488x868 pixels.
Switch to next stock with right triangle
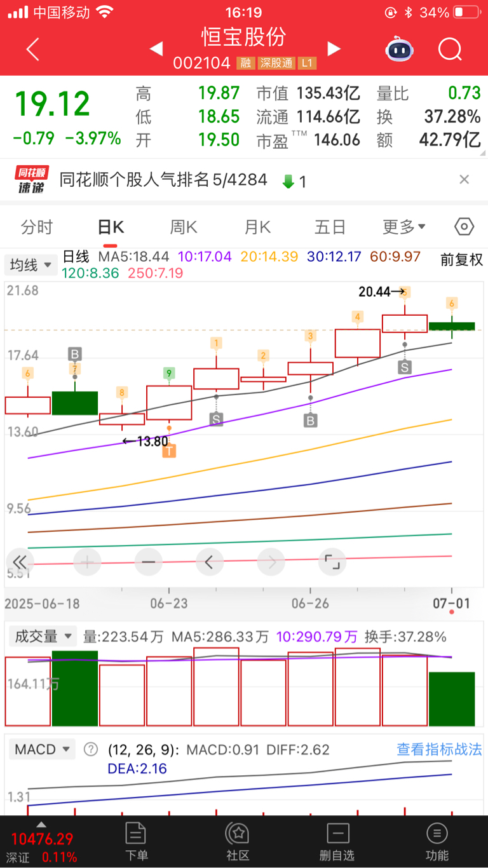click(334, 48)
